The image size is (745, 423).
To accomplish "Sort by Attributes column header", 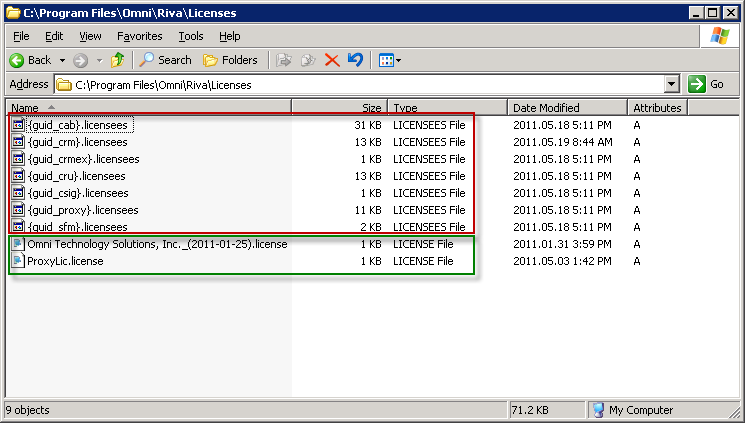I will click(658, 108).
